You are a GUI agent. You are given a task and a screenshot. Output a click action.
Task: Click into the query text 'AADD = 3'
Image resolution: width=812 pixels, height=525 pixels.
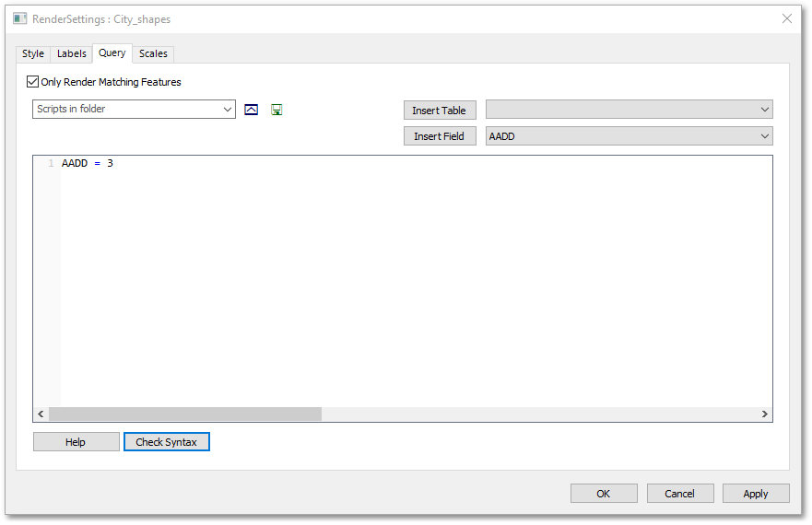[x=88, y=164]
